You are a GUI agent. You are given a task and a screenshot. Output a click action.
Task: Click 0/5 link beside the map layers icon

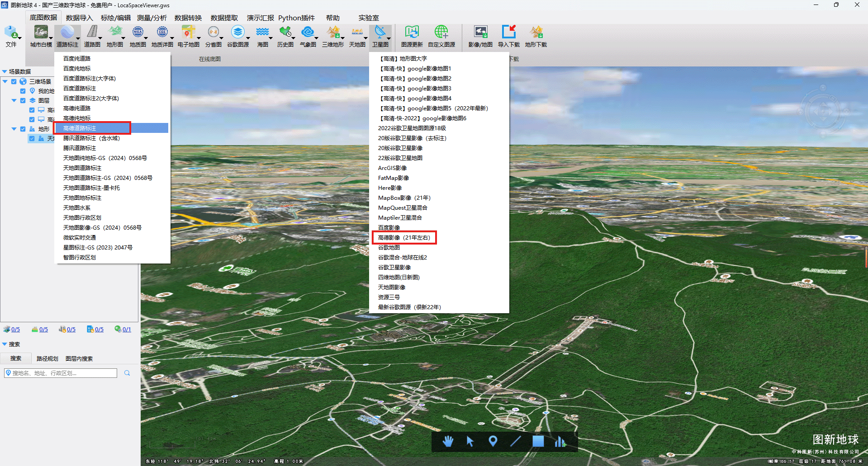[x=15, y=329]
